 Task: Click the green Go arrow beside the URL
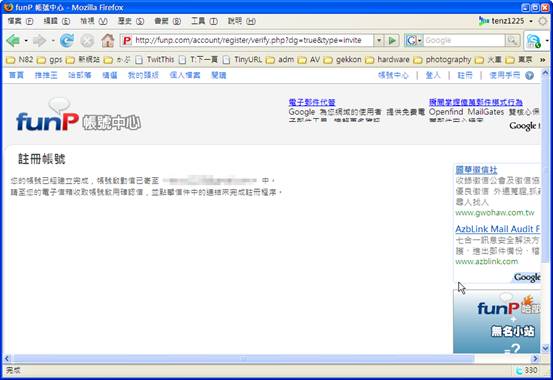(x=392, y=41)
